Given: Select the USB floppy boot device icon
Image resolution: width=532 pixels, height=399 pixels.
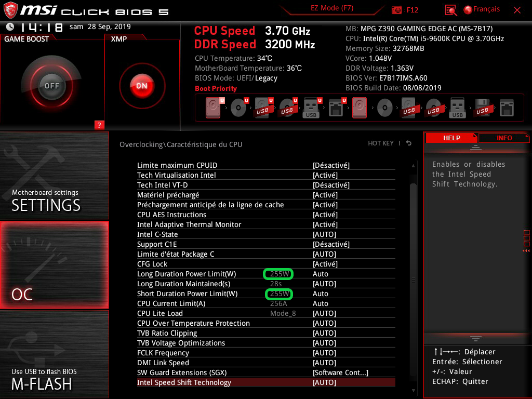Looking at the screenshot, I should pos(482,108).
